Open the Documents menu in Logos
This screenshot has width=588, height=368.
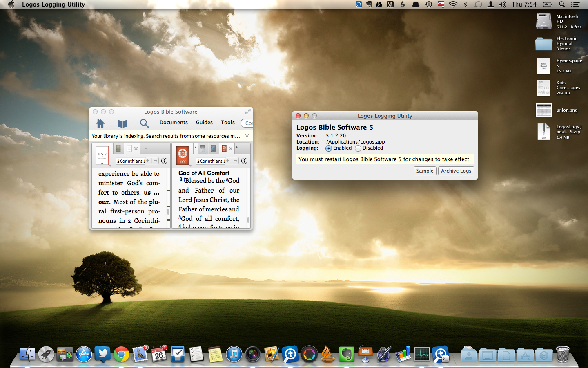click(174, 122)
